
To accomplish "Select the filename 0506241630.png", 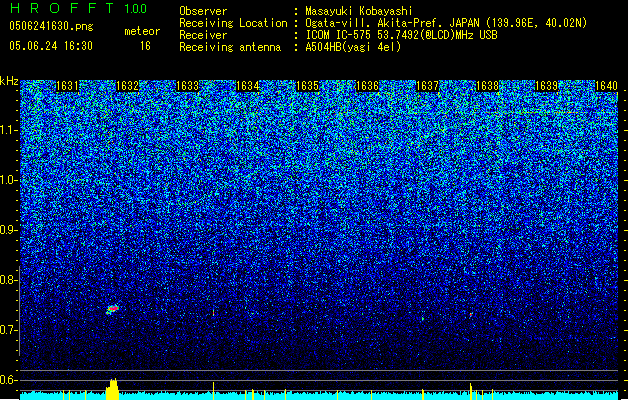I will (51, 26).
